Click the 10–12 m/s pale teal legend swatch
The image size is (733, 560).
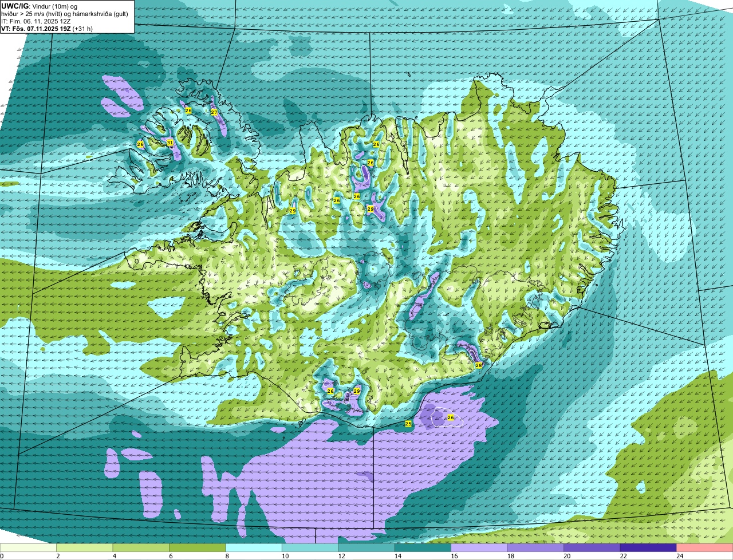click(310, 548)
